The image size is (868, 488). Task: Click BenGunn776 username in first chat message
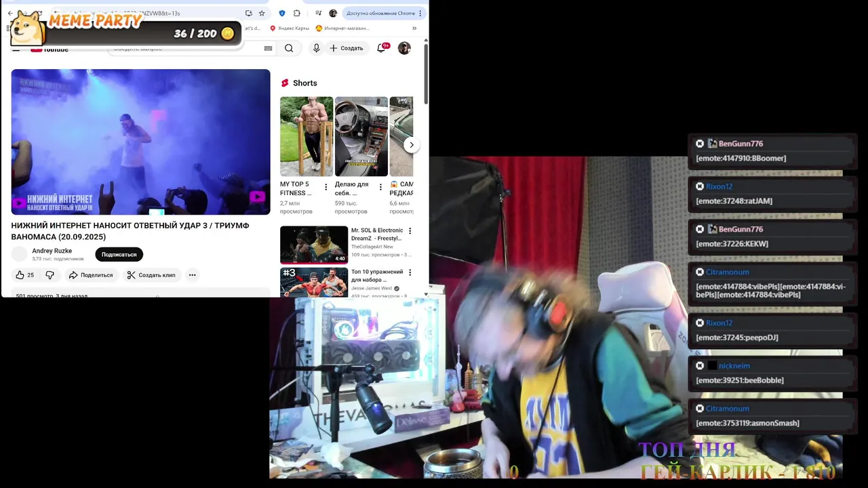tap(741, 144)
